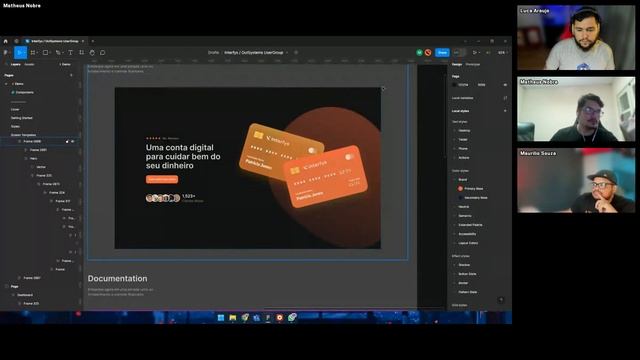Switch to the Assets tab
Screen dimensions: 640x360
coord(29,64)
